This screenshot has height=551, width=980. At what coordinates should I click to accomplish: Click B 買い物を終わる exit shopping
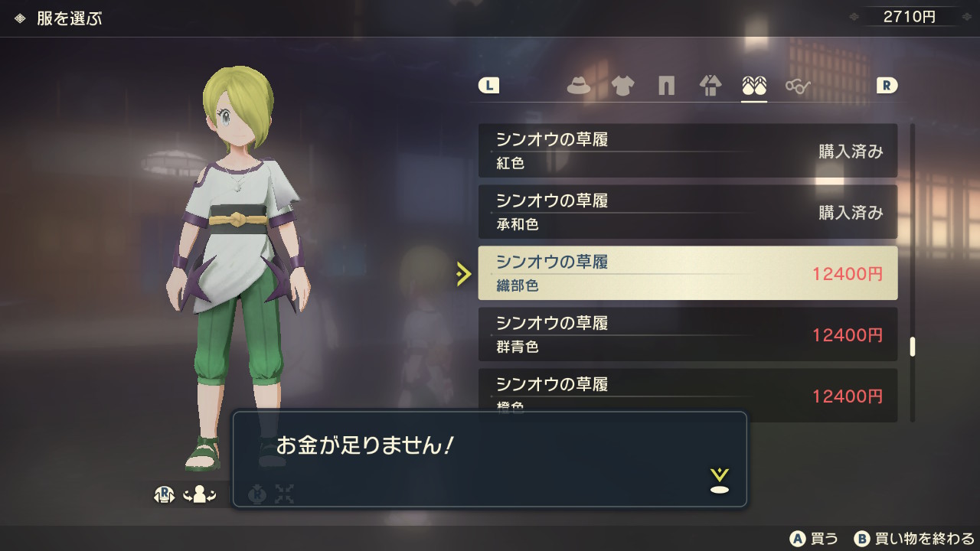click(914, 539)
